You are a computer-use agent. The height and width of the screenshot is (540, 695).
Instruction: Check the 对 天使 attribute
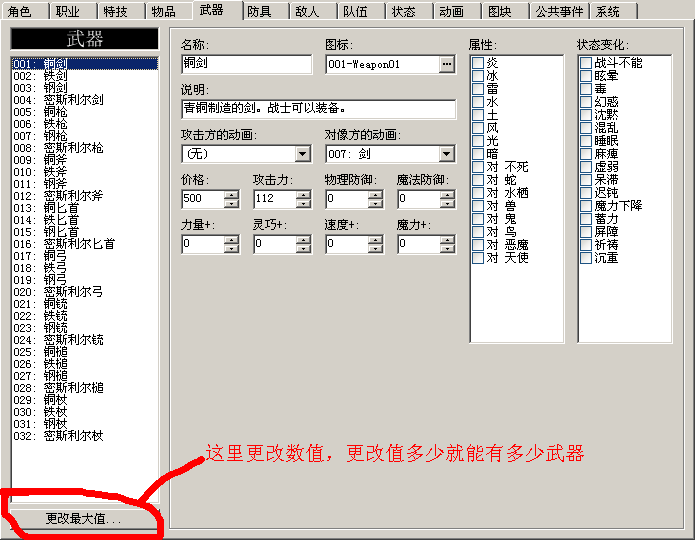point(478,258)
